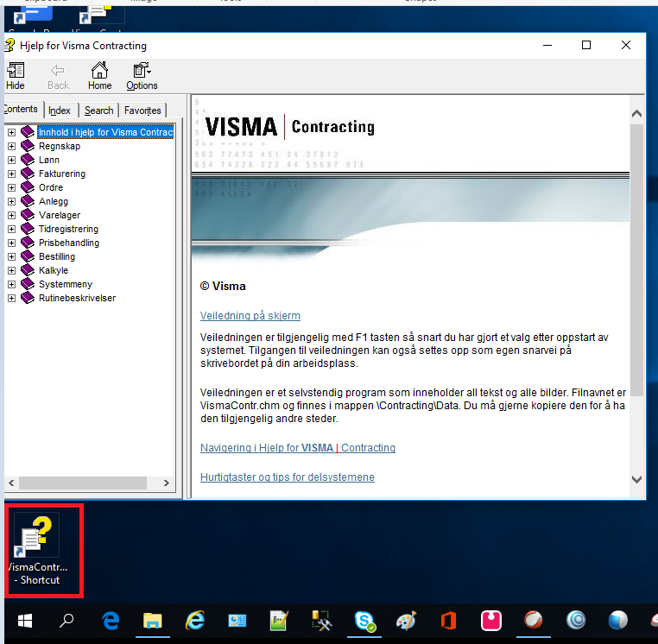Expand the Anlegg tree node
The width and height of the screenshot is (658, 644).
point(12,201)
